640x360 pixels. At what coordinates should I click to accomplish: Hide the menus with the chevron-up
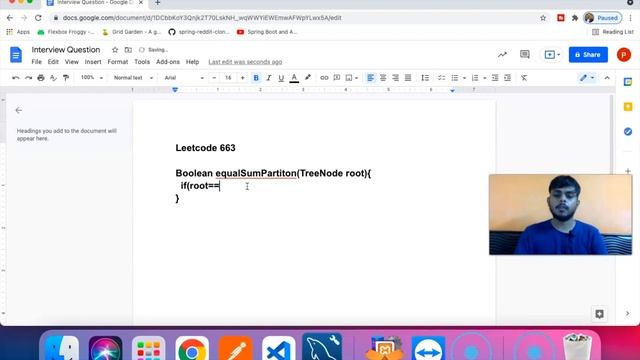click(x=607, y=78)
